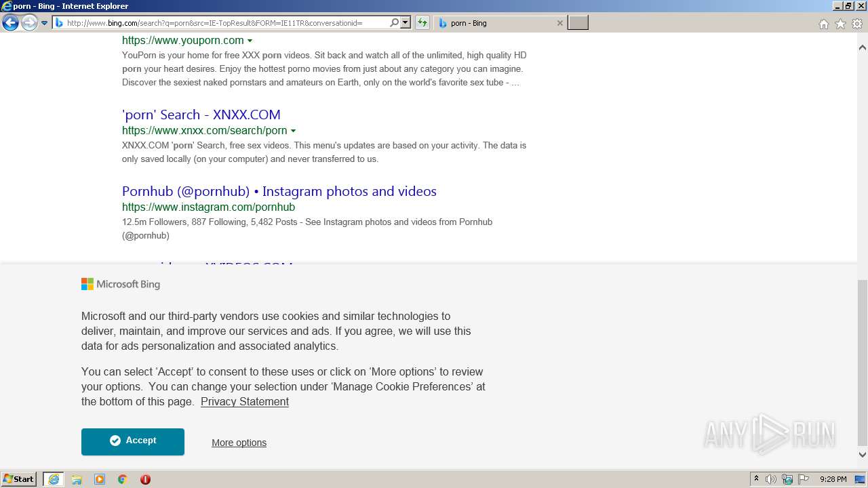Open the Windows Start menu
Screen dimensions: 868x488
point(19,479)
